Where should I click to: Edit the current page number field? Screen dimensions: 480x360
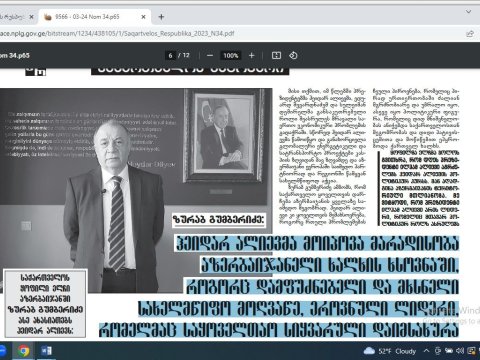(170, 55)
